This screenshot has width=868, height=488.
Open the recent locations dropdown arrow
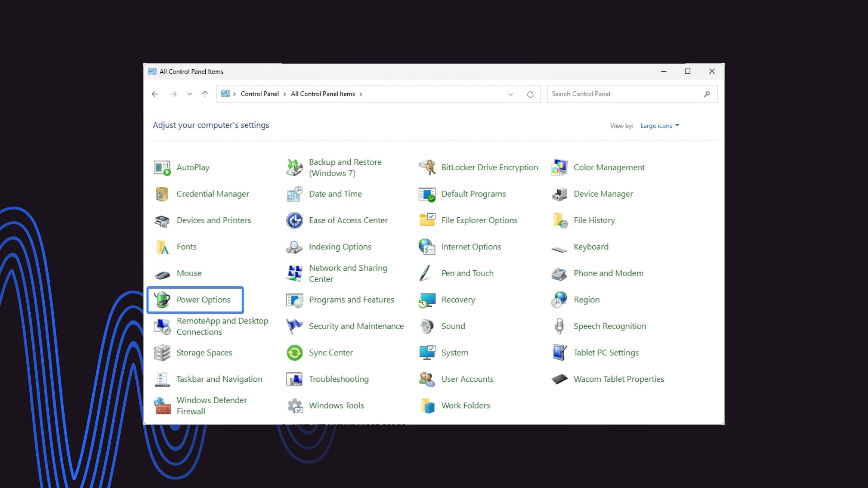click(189, 94)
